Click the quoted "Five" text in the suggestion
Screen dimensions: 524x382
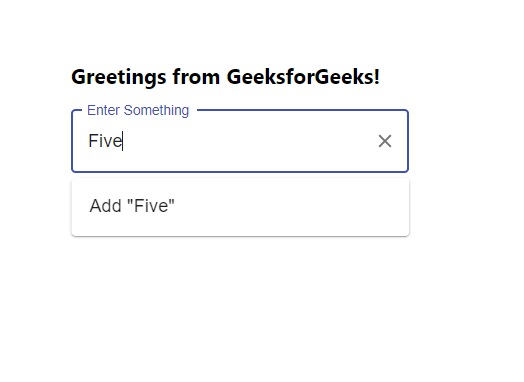151,206
